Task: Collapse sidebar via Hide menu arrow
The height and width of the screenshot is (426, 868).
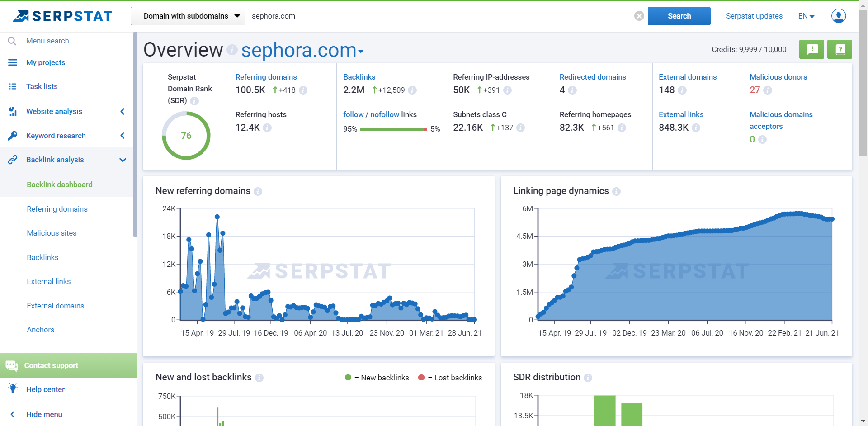Action: [13, 414]
